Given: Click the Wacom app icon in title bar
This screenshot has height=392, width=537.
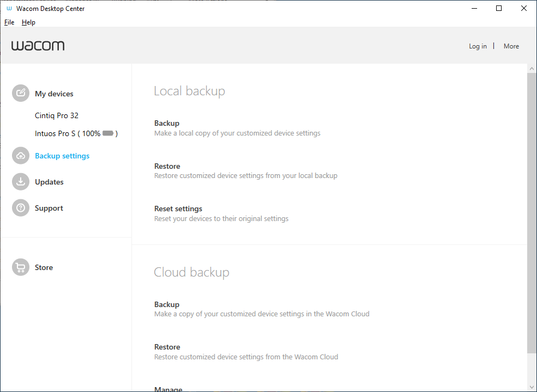Looking at the screenshot, I should click(9, 8).
